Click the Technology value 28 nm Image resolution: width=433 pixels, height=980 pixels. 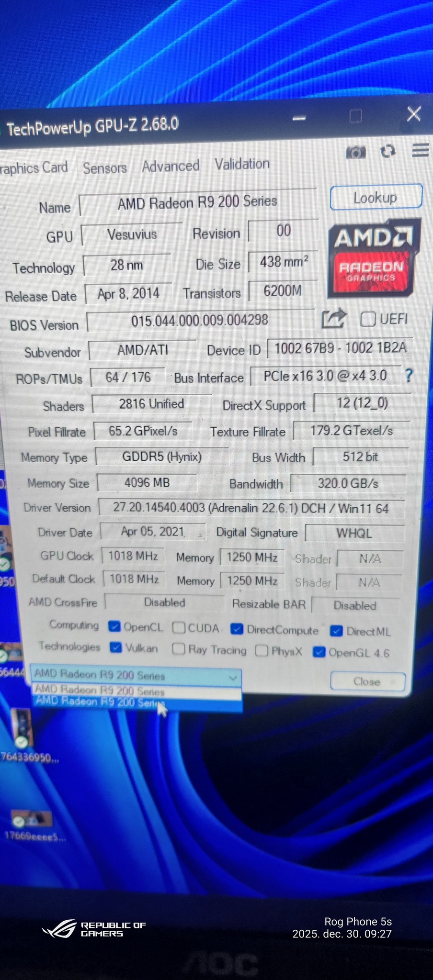click(x=127, y=265)
